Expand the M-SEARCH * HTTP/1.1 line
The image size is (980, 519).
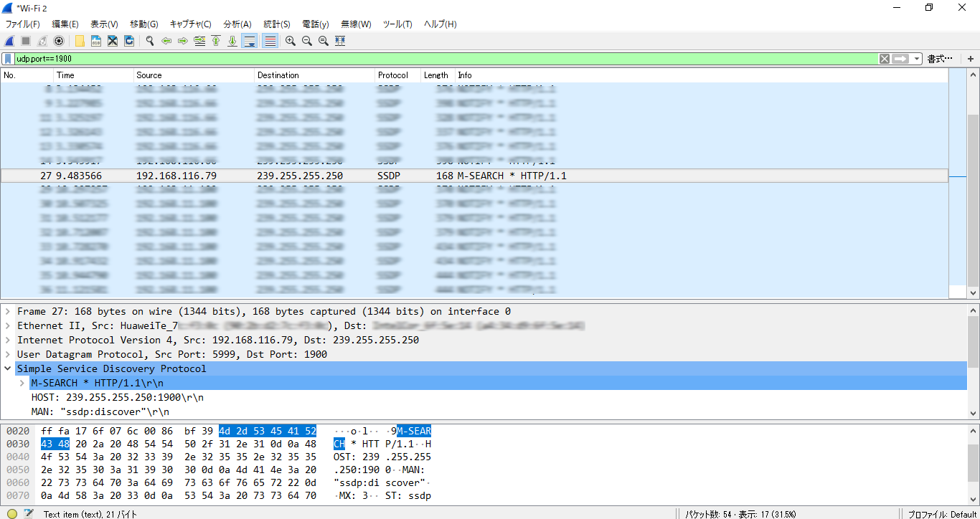(x=22, y=384)
